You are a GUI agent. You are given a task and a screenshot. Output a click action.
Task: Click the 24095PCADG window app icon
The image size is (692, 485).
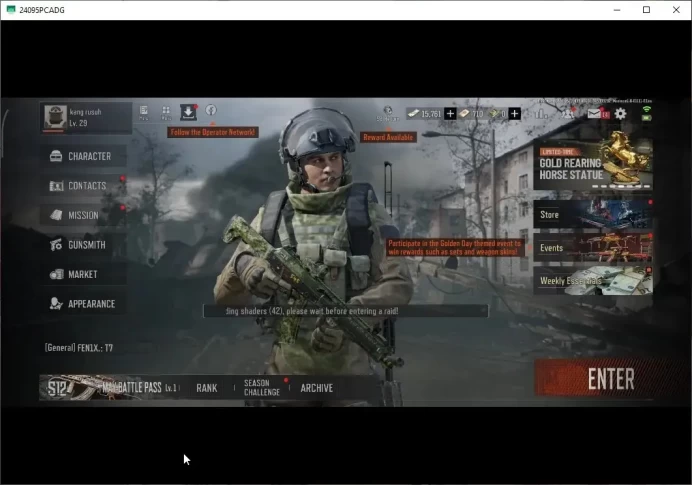(11, 10)
